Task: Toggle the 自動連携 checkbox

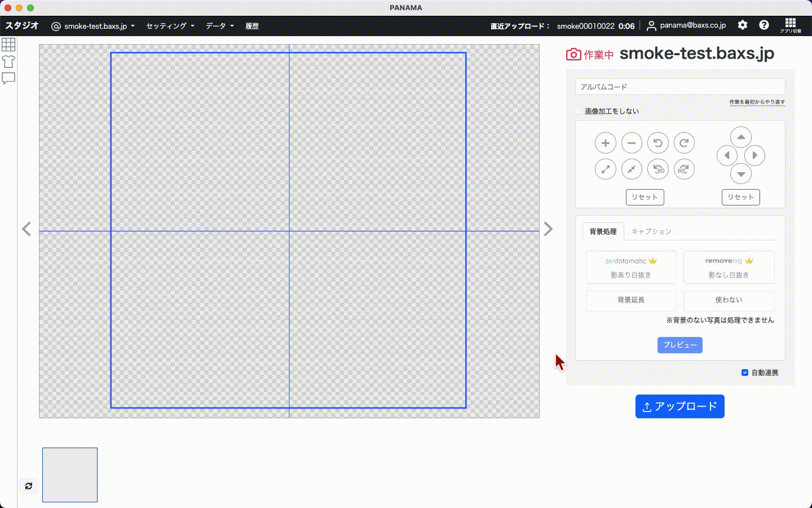Action: click(744, 373)
